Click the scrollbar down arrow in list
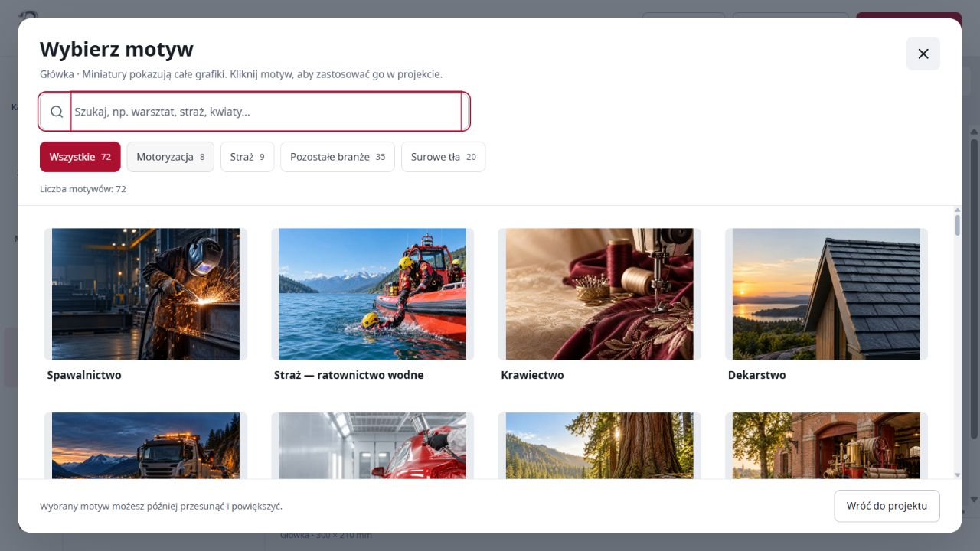980x551 pixels. tap(957, 474)
